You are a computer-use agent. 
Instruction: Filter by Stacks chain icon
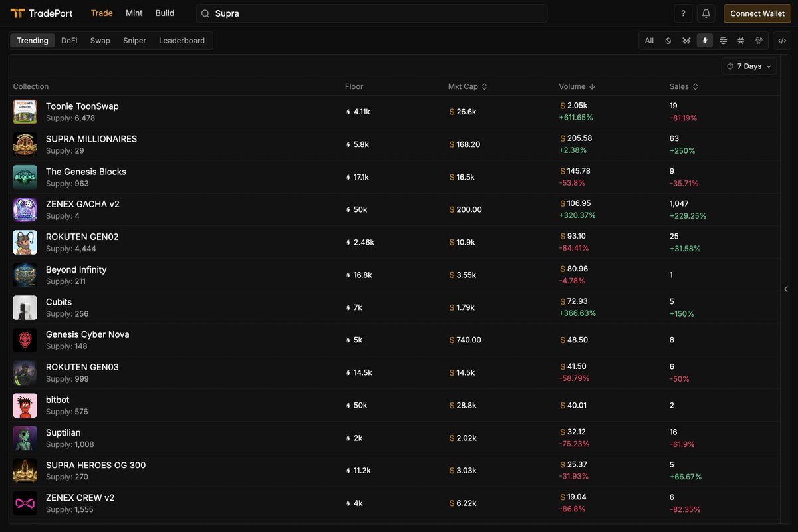[741, 41]
